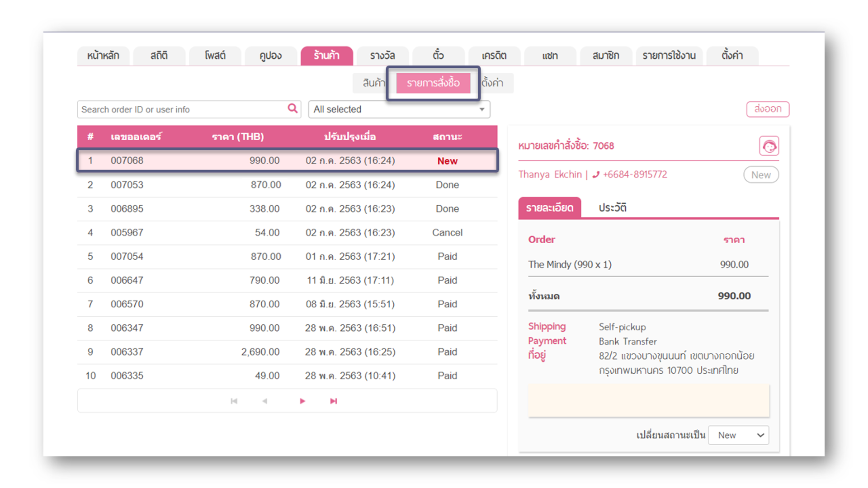Select order row 006570
Image resolution: width=868 pixels, height=488 pixels.
288,304
